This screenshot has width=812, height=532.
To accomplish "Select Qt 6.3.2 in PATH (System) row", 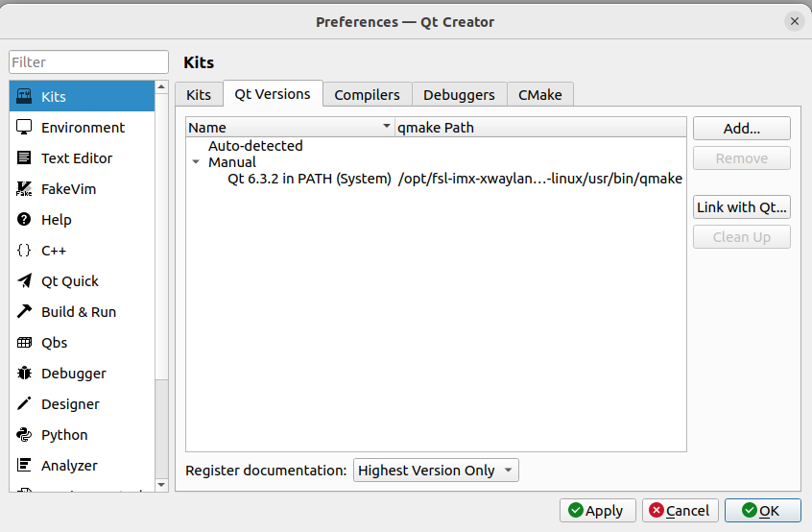I will click(436, 179).
